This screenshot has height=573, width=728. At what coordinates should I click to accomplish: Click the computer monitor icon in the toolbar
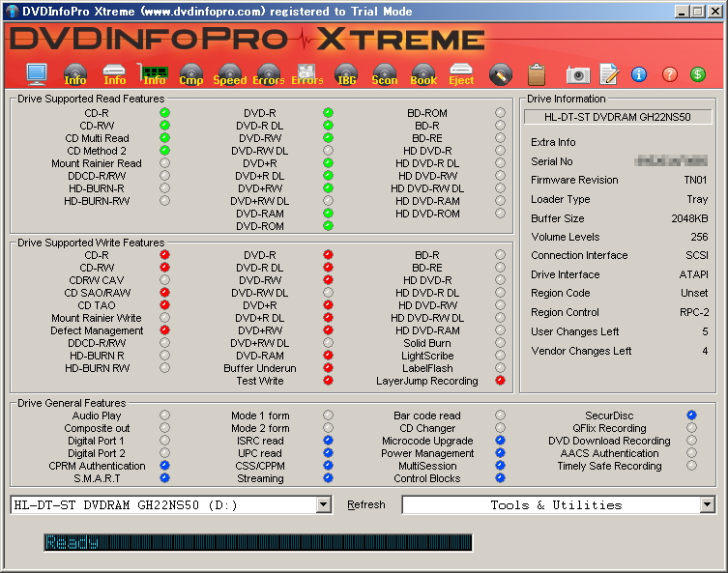tap(37, 74)
